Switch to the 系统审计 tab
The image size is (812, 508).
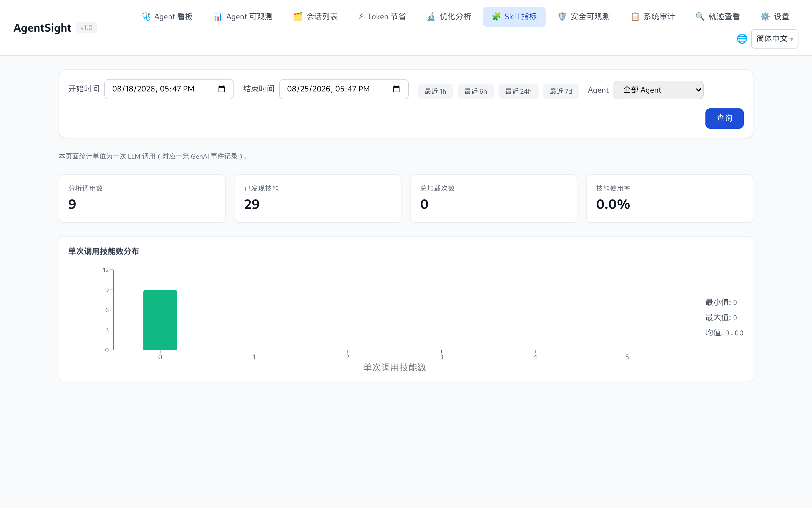click(653, 17)
